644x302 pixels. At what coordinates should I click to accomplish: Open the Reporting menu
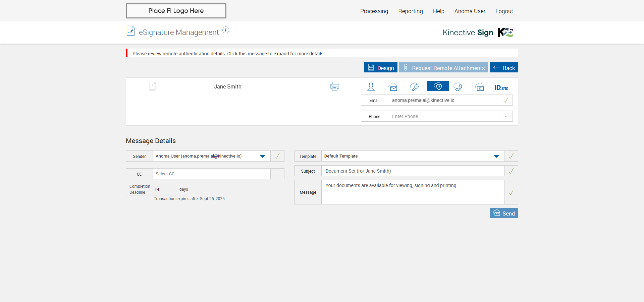coord(410,11)
